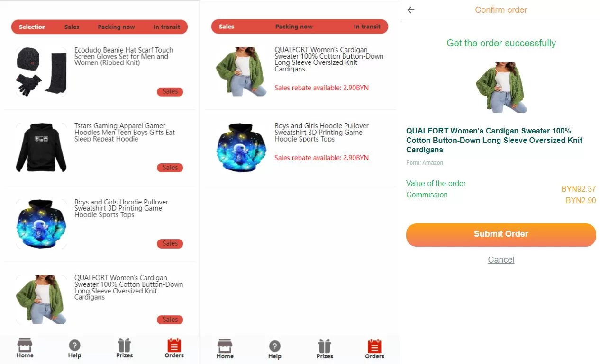Click Sales button for Ecodudo Beanie set
This screenshot has height=364, width=600.
(170, 92)
